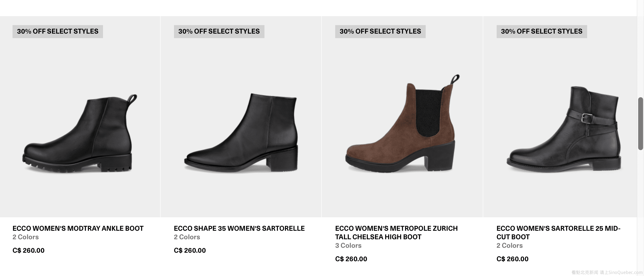Click the 30% off badge on Metropole Zurich boot
Screen dimensions: 644x276
380,32
